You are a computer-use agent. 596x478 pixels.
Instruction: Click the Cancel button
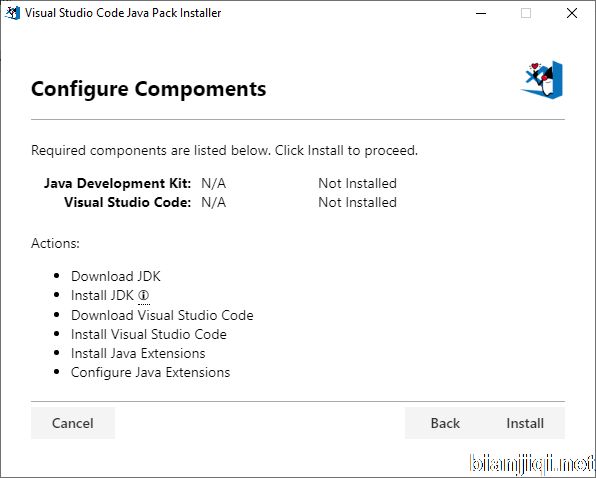73,423
